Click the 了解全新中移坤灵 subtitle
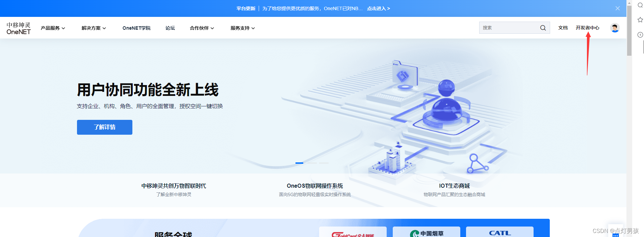This screenshot has height=237, width=644. click(174, 194)
